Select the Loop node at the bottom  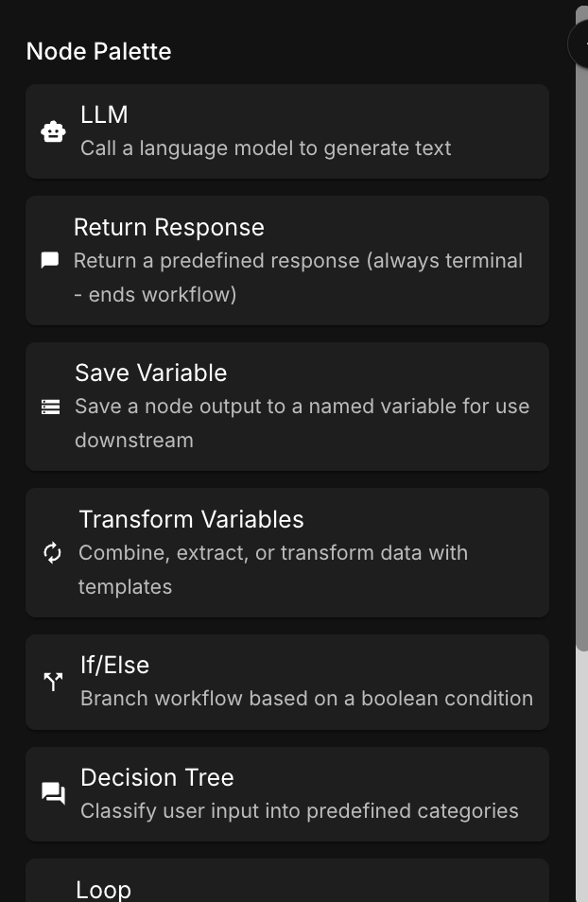(103, 889)
